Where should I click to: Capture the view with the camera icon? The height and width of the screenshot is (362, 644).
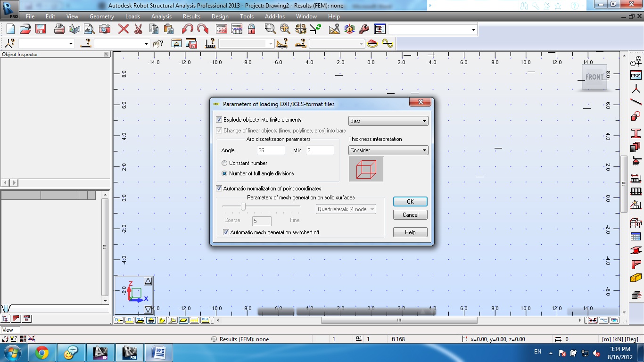coord(105,29)
